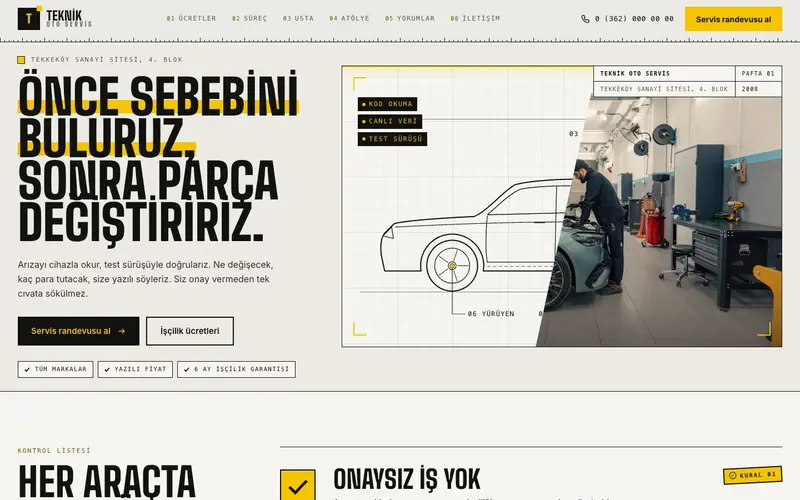Click the Teknik Oto Servis title-block text
The height and width of the screenshot is (500, 800).
click(x=635, y=73)
